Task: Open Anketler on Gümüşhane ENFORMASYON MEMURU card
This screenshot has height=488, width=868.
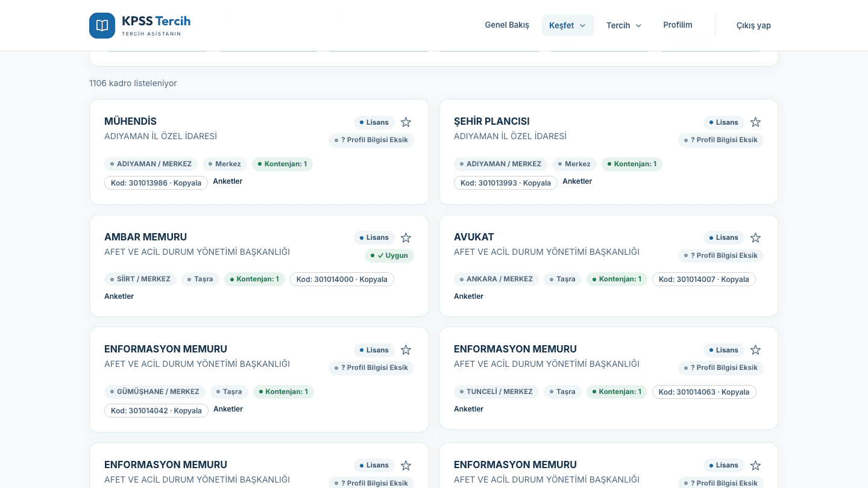Action: 228,409
